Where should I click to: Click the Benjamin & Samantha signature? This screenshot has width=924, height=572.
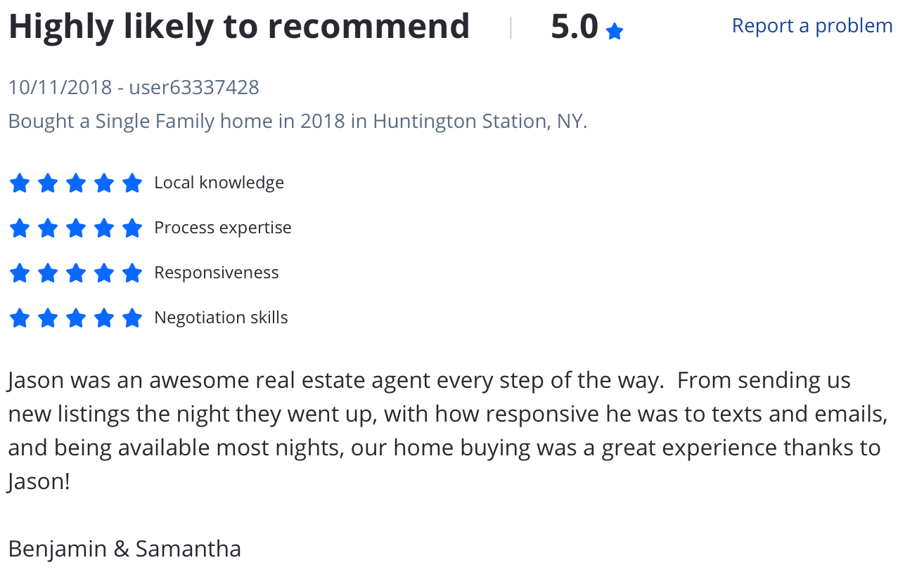(x=124, y=549)
